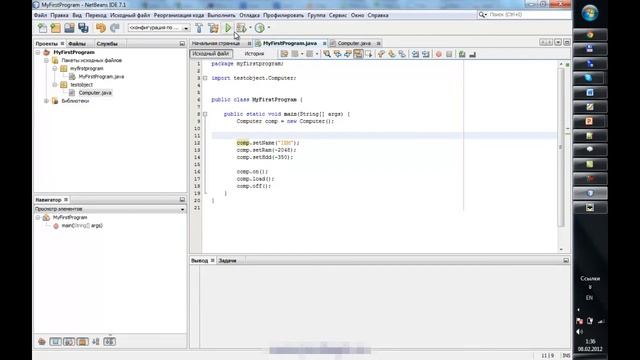Click the Find Selection magnifier icon
Screen dimensions: 640x360
coord(327,54)
